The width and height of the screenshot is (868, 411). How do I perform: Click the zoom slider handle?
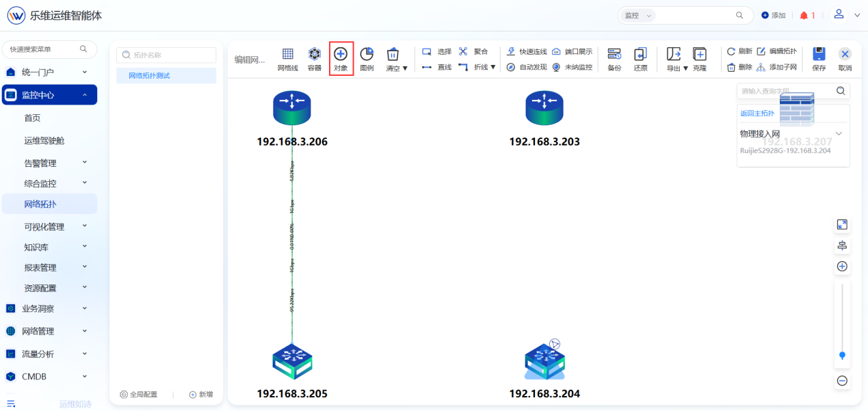[x=842, y=355]
